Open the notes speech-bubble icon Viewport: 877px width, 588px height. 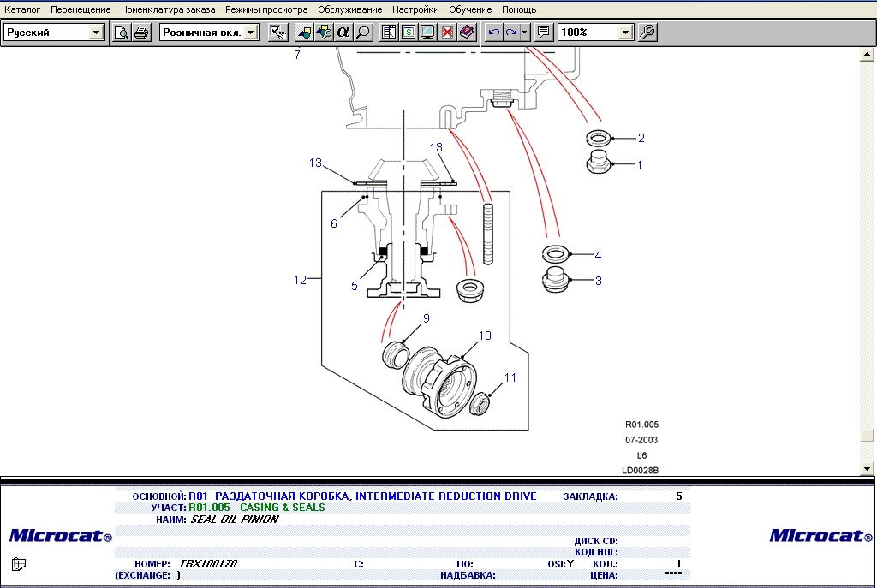pos(543,33)
